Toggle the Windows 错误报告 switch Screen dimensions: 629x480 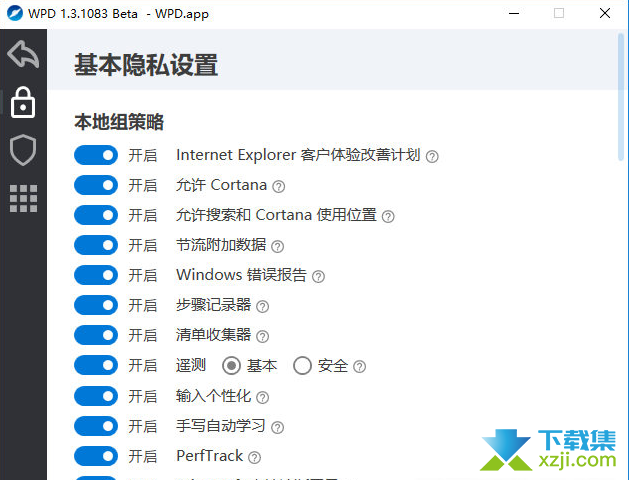[x=96, y=275]
